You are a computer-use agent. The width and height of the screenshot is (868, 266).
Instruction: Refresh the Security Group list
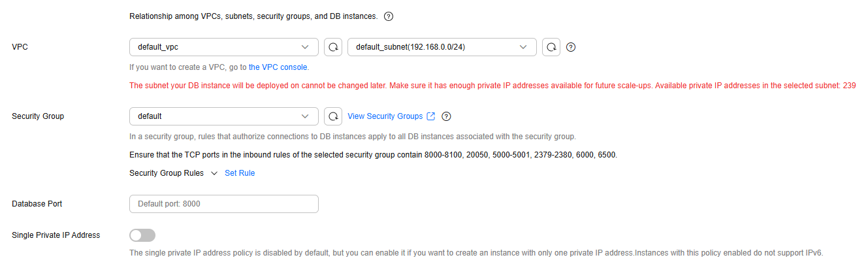point(334,116)
